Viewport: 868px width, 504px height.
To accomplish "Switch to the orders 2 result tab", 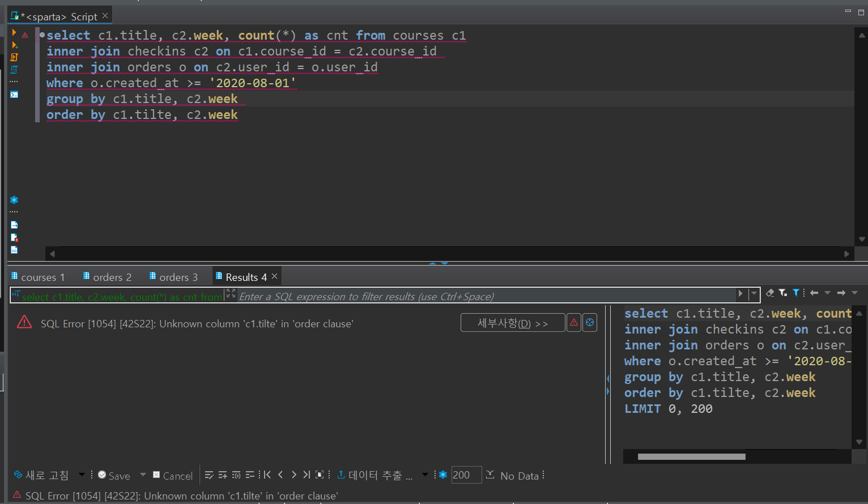I will 107,277.
